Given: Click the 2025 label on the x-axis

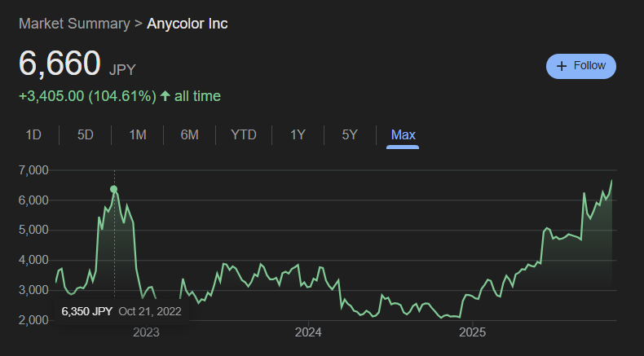Looking at the screenshot, I should click(x=473, y=332).
